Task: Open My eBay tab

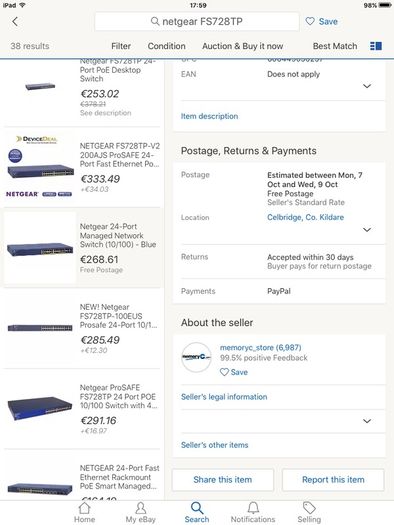Action: [141, 512]
